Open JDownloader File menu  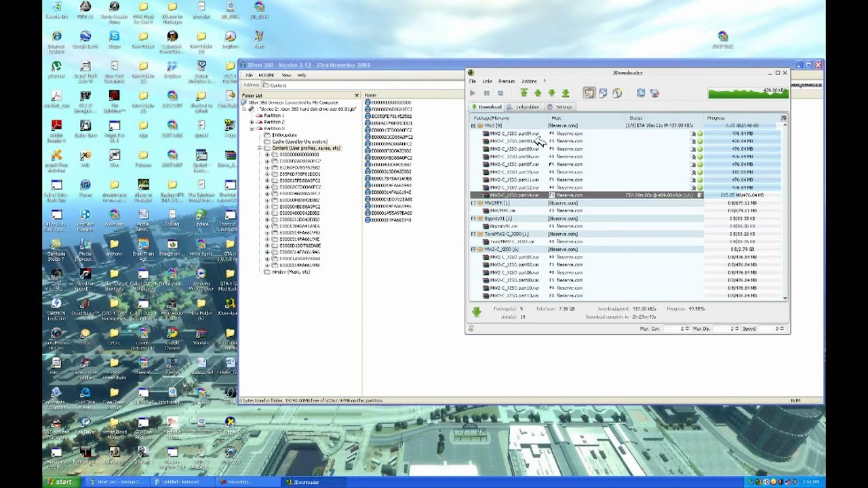[473, 81]
